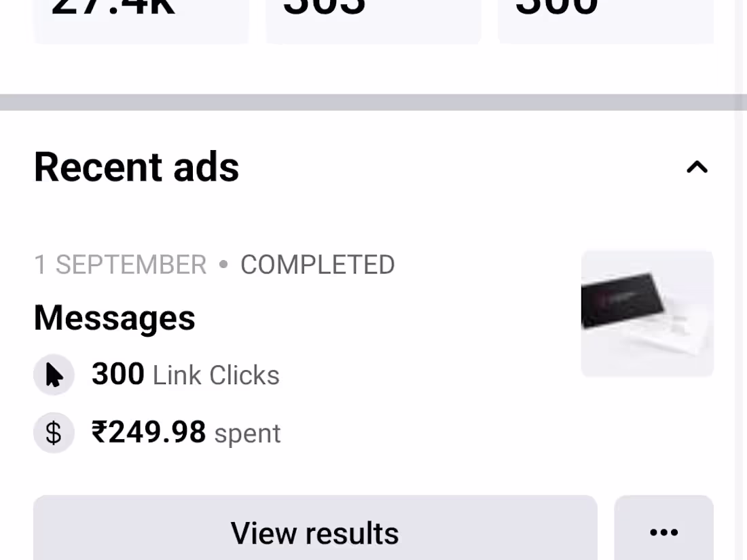Open the three-dot more options menu
The height and width of the screenshot is (560, 747).
pyautogui.click(x=663, y=531)
